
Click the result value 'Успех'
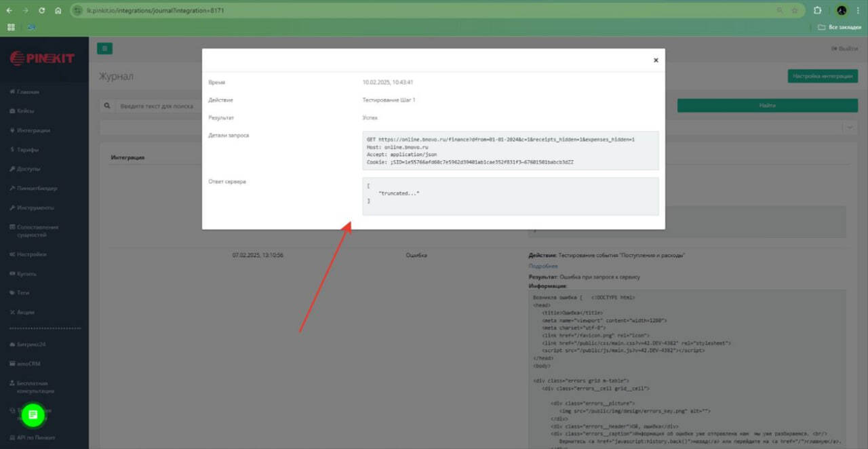click(370, 118)
